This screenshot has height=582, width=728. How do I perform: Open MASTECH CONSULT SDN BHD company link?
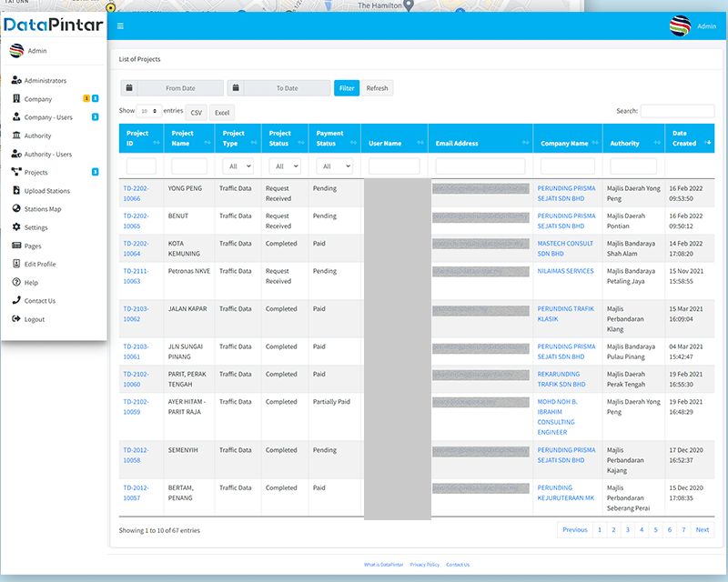[x=565, y=248]
